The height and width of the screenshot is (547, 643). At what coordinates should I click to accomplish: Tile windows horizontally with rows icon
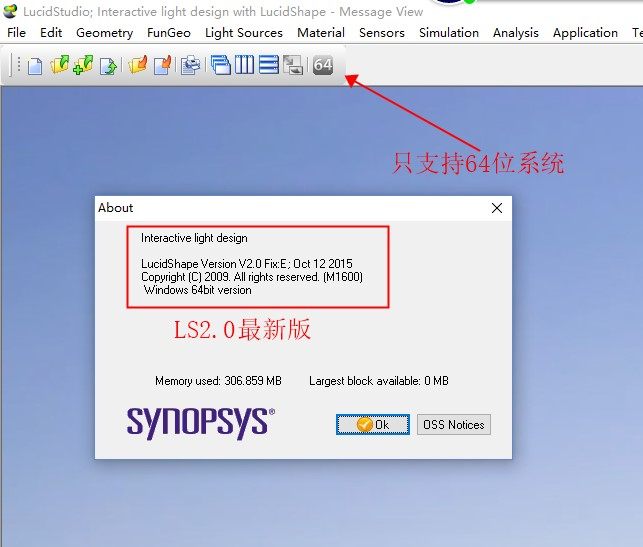pyautogui.click(x=269, y=66)
